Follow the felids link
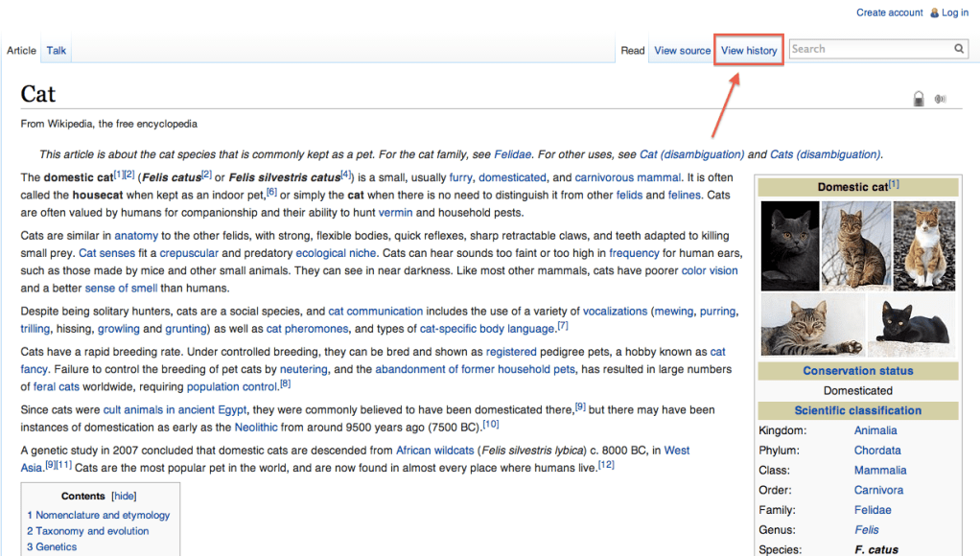Image resolution: width=980 pixels, height=556 pixels. point(629,195)
